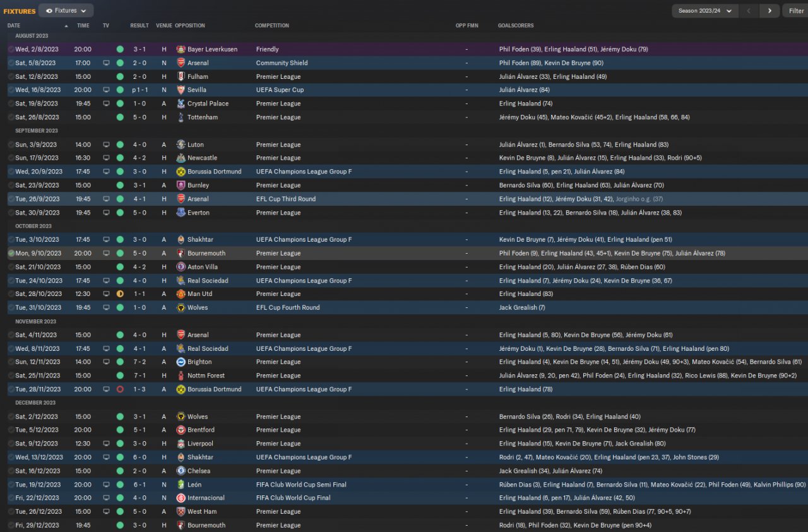Open the Tottenham opposition name link
This screenshot has width=808, height=532.
(x=203, y=117)
